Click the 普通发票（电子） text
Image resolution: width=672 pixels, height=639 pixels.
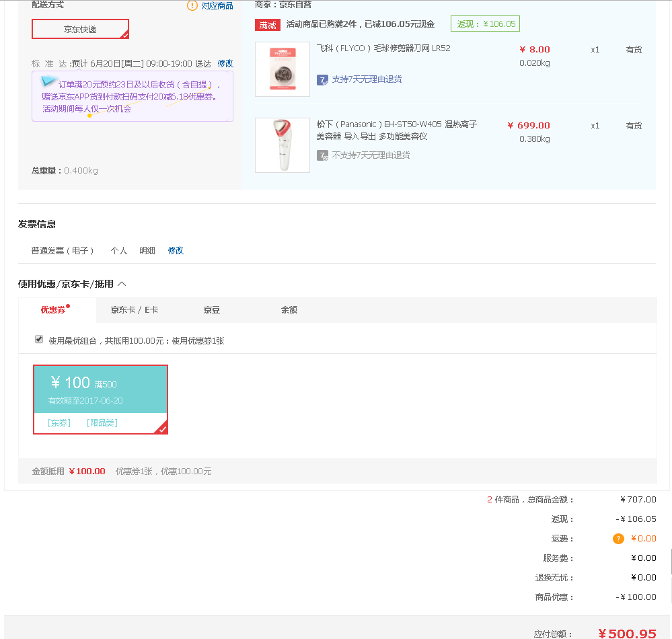[x=63, y=250]
